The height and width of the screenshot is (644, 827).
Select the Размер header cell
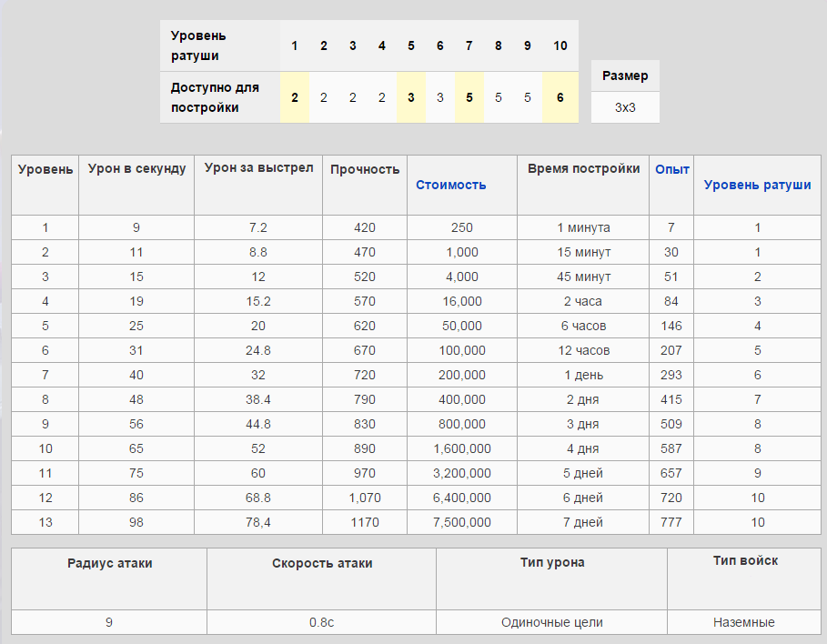click(x=625, y=76)
